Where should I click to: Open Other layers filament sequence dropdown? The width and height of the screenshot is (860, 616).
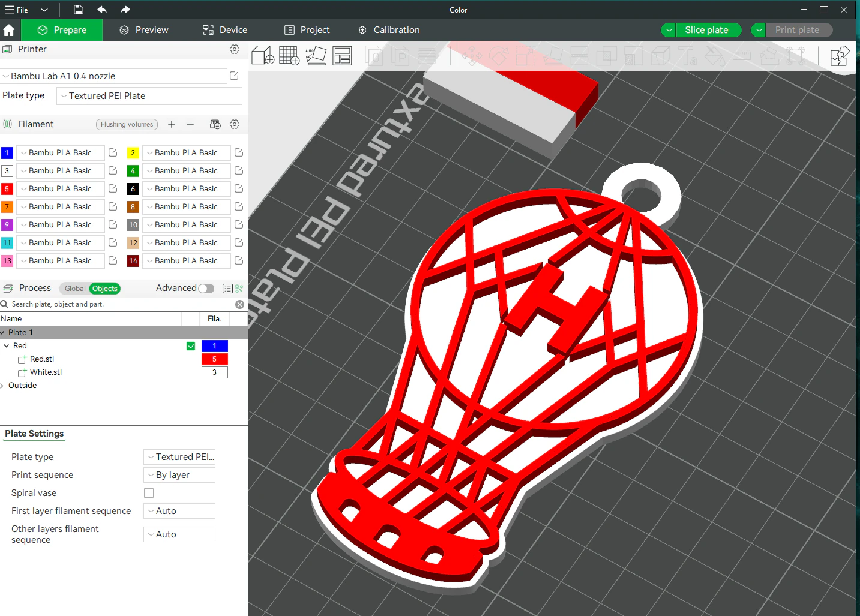coord(179,534)
